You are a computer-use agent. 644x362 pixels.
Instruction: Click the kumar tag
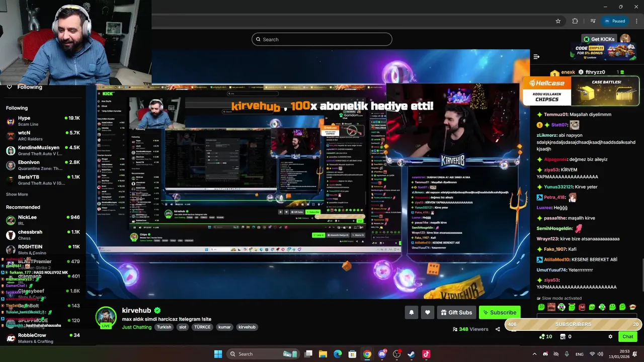[224, 327]
